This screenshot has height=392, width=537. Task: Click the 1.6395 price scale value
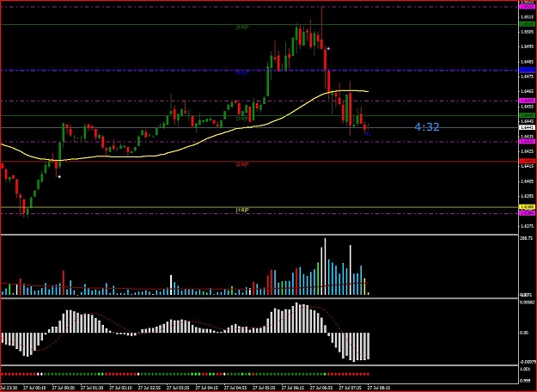(527, 196)
